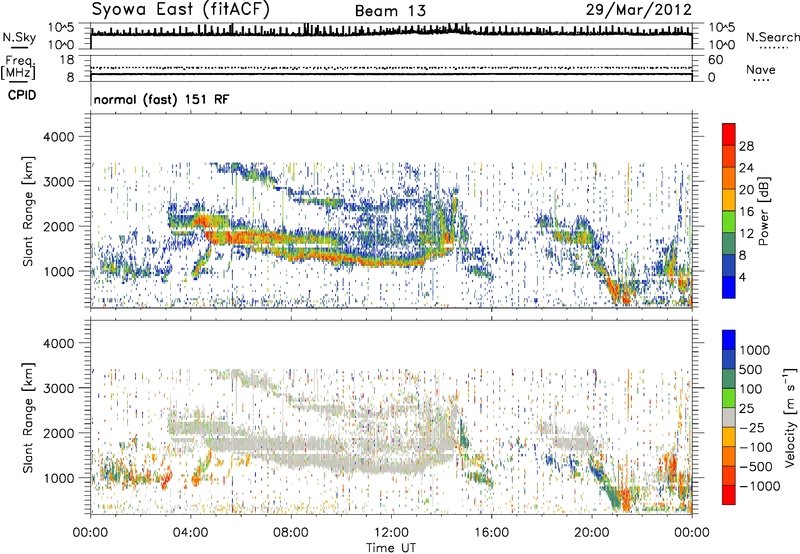Click the velocity colorbar value 1000
This screenshot has width=800, height=554.
(754, 350)
